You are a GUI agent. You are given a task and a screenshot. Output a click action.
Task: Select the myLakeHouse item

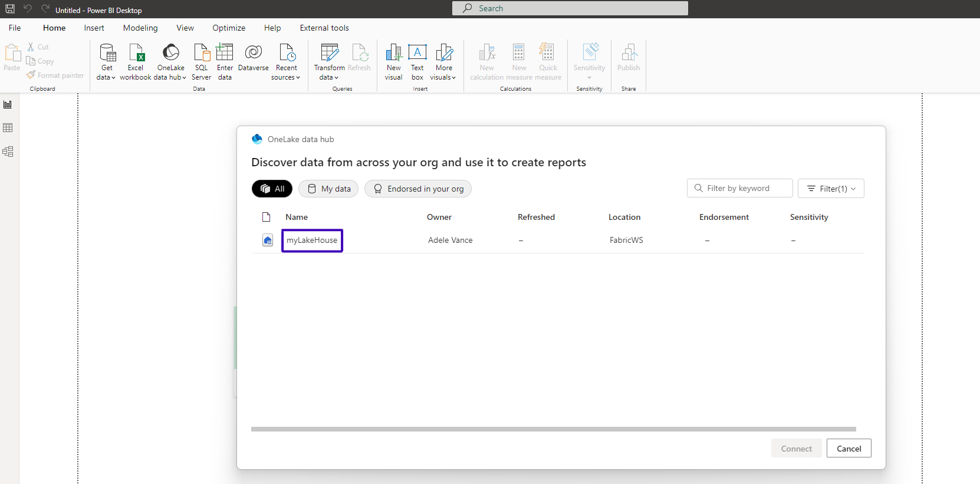(x=312, y=241)
